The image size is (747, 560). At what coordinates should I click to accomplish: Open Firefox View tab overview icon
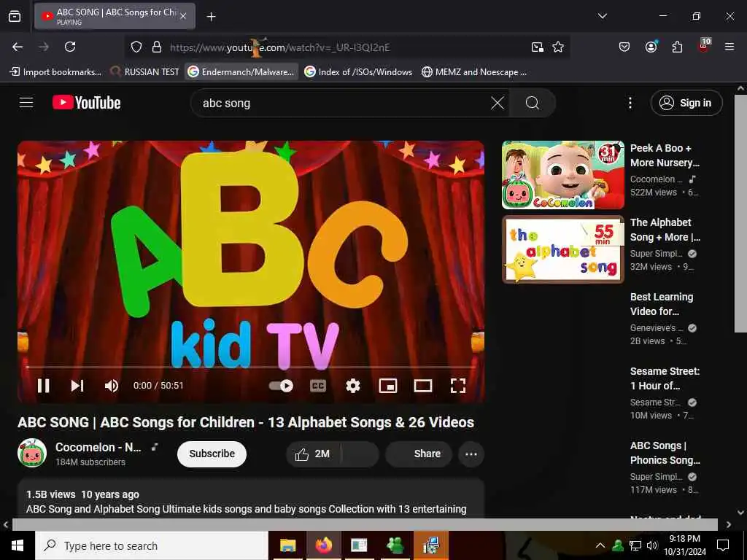click(x=15, y=16)
